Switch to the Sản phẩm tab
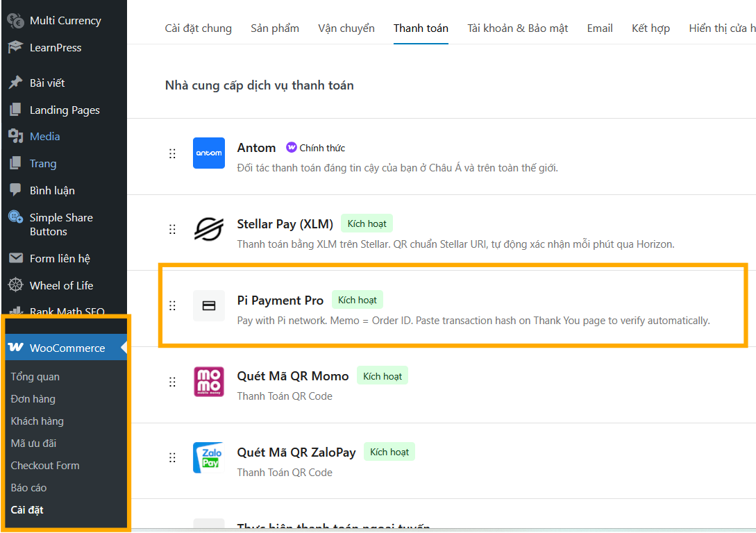The width and height of the screenshot is (756, 533). pyautogui.click(x=275, y=28)
